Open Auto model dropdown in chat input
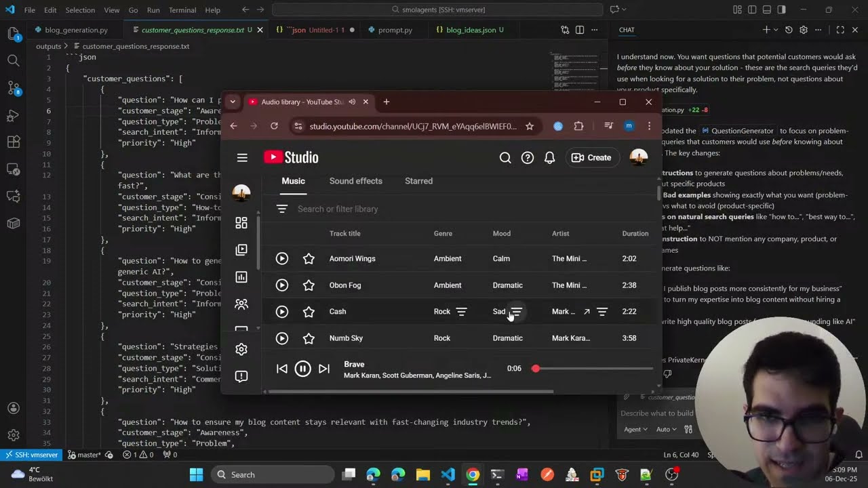The image size is (868, 488). [x=667, y=429]
